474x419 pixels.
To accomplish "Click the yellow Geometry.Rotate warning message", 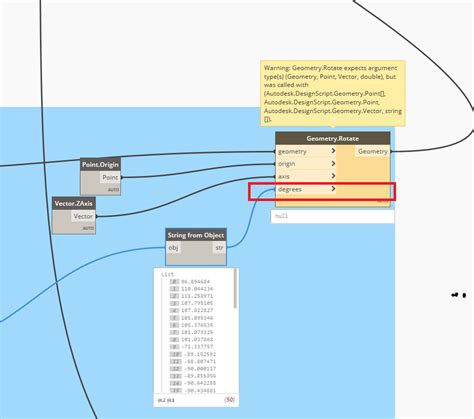I will click(x=333, y=93).
